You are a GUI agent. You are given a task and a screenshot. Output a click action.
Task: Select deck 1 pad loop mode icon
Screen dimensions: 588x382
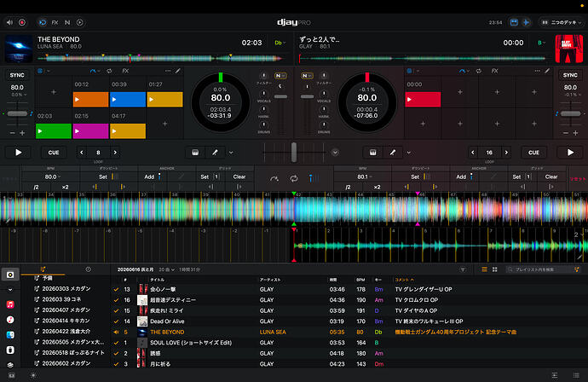pyautogui.click(x=109, y=71)
